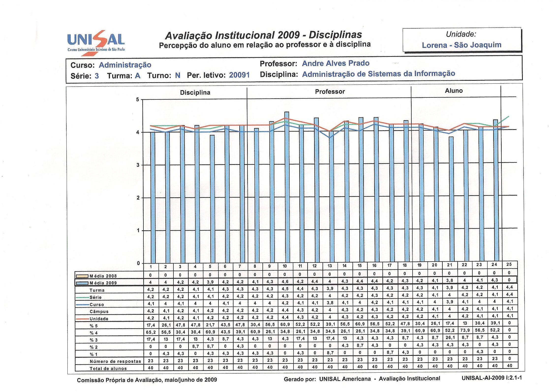
Task: Click the 'Aluno' chart section heading
Action: 454,91
